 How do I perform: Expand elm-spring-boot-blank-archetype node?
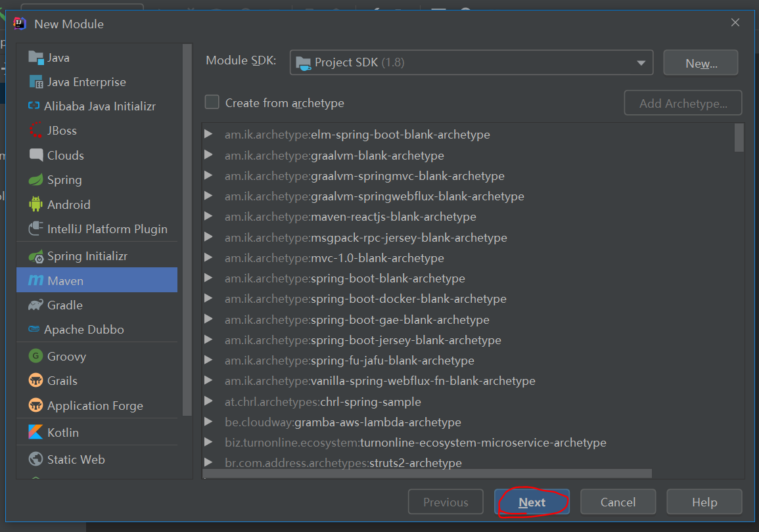point(208,134)
